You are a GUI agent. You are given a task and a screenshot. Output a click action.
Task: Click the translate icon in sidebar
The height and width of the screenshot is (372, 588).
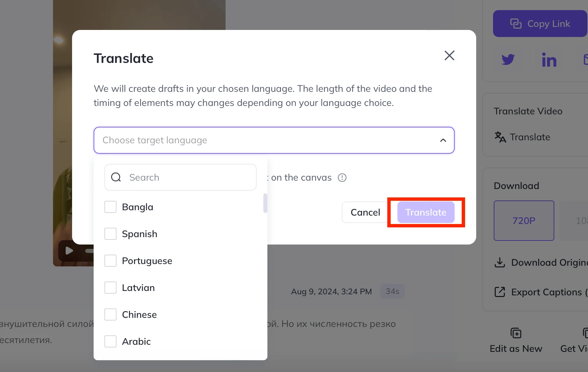[500, 137]
